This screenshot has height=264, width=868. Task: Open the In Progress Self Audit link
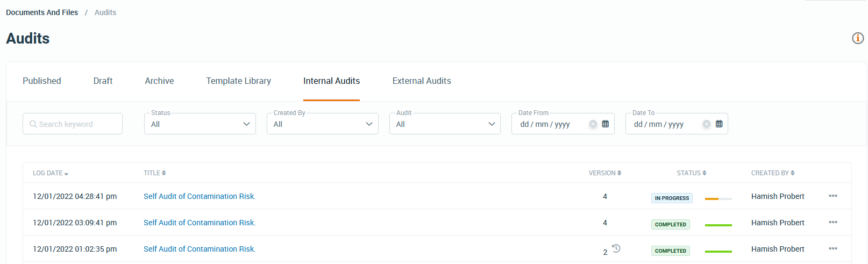pos(200,197)
